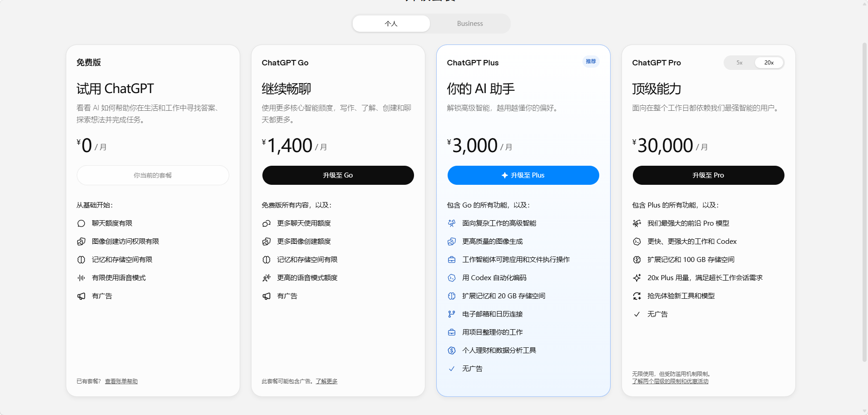This screenshot has height=415, width=868.
Task: Click chat bubble icon beside 聊天额度有限
Action: click(81, 223)
